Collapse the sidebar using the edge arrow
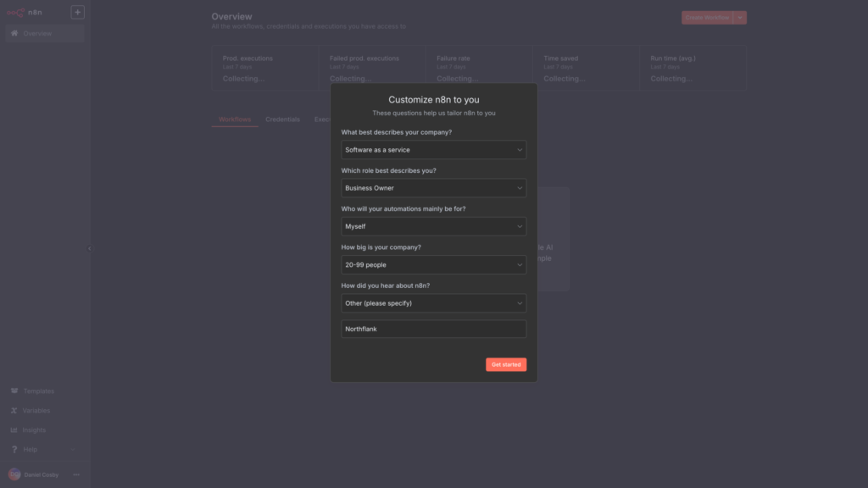 coord(90,248)
